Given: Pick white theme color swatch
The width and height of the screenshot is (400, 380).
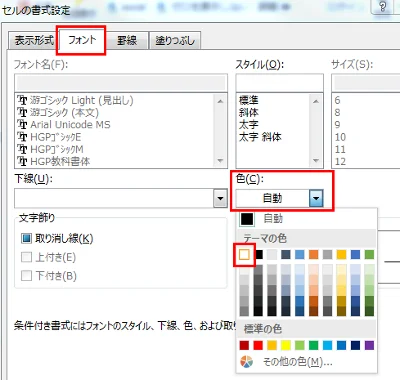Looking at the screenshot, I should point(244,255).
